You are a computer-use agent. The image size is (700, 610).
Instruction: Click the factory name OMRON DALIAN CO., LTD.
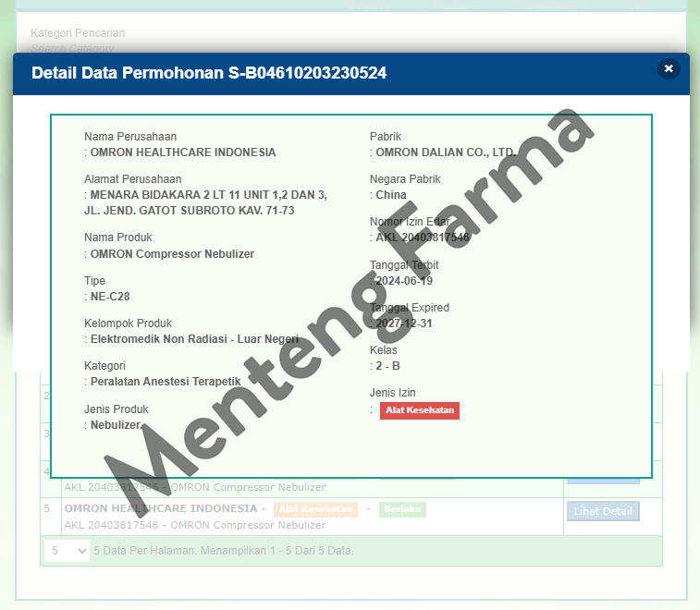[445, 152]
